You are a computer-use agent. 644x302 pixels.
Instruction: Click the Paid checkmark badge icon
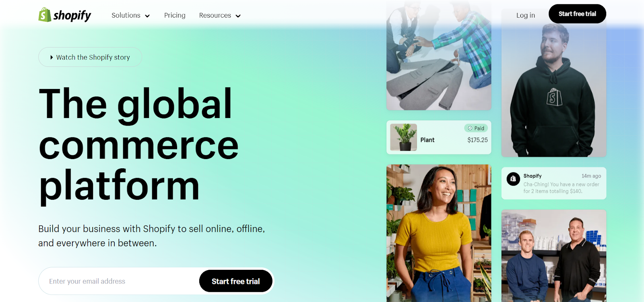[x=470, y=128]
